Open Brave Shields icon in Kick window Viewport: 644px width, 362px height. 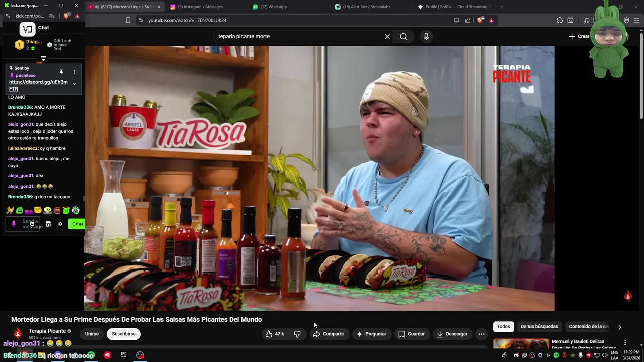[x=66, y=16]
